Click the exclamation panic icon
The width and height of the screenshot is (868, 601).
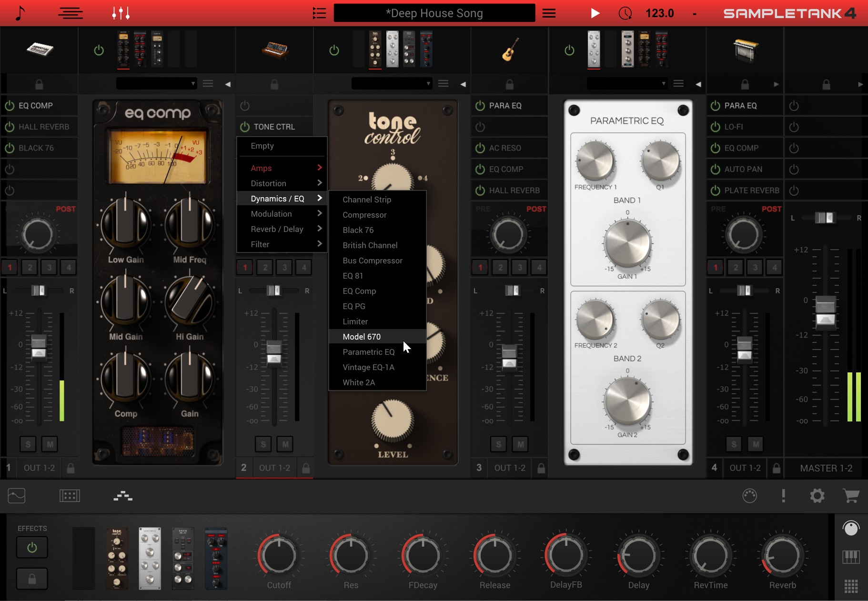[783, 496]
